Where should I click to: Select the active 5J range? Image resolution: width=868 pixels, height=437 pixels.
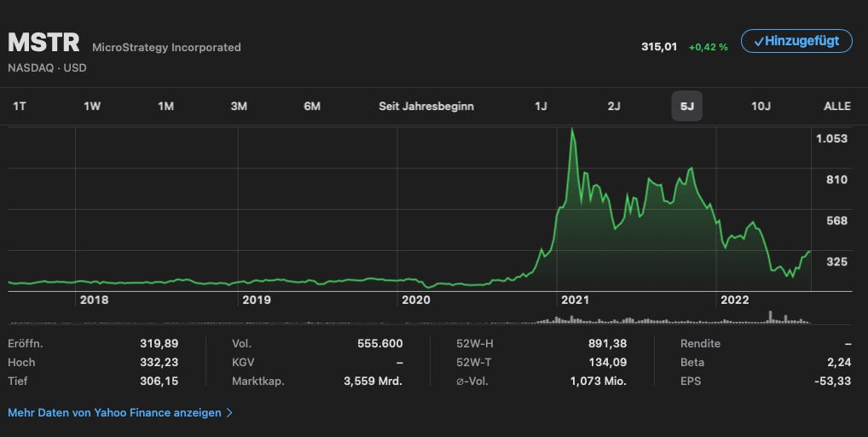[x=687, y=106]
